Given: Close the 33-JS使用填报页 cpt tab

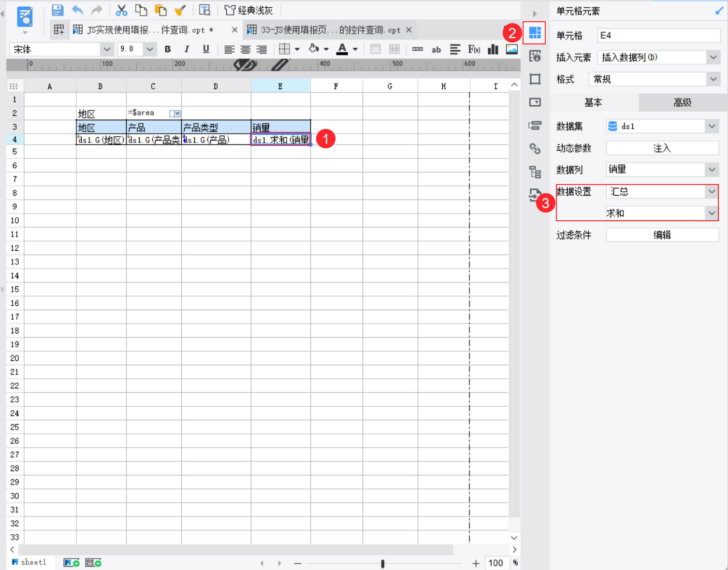Looking at the screenshot, I should pyautogui.click(x=409, y=30).
